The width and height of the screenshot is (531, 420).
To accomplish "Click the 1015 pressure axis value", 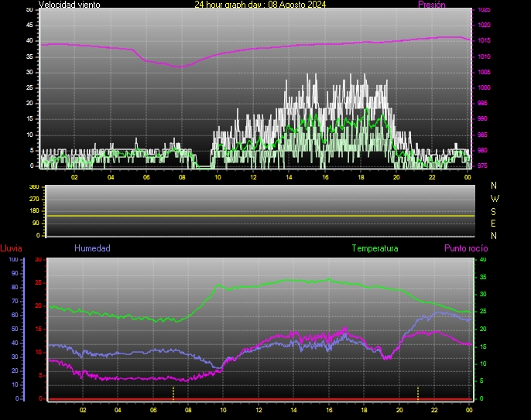I will point(484,41).
